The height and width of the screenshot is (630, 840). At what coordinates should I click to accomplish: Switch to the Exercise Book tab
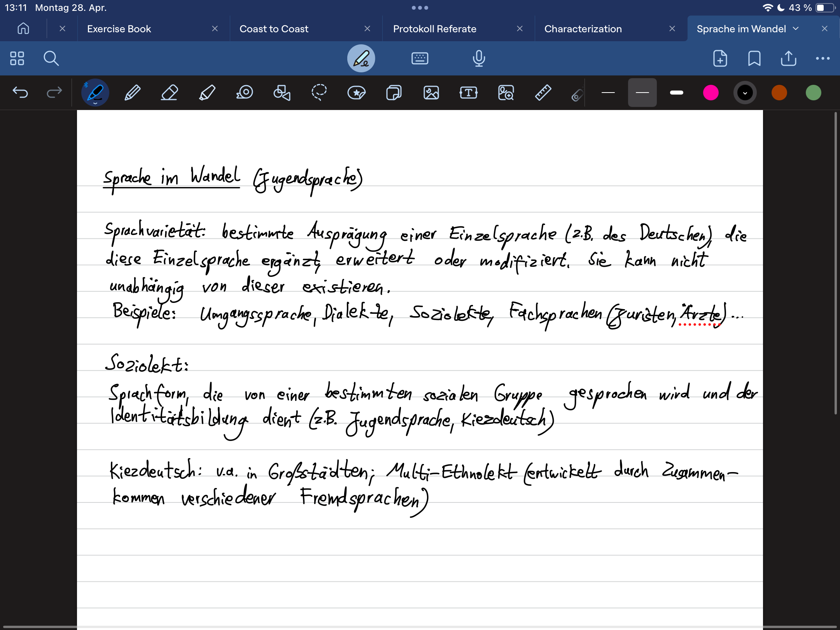(119, 29)
